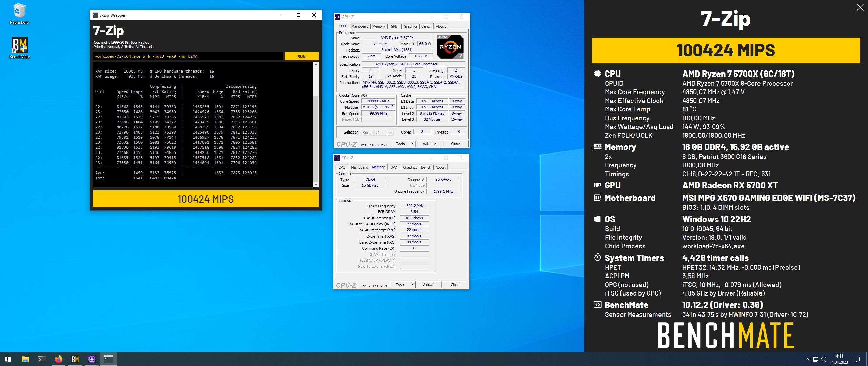
Task: Click Tools button in upper CPU-Z
Action: pyautogui.click(x=400, y=144)
